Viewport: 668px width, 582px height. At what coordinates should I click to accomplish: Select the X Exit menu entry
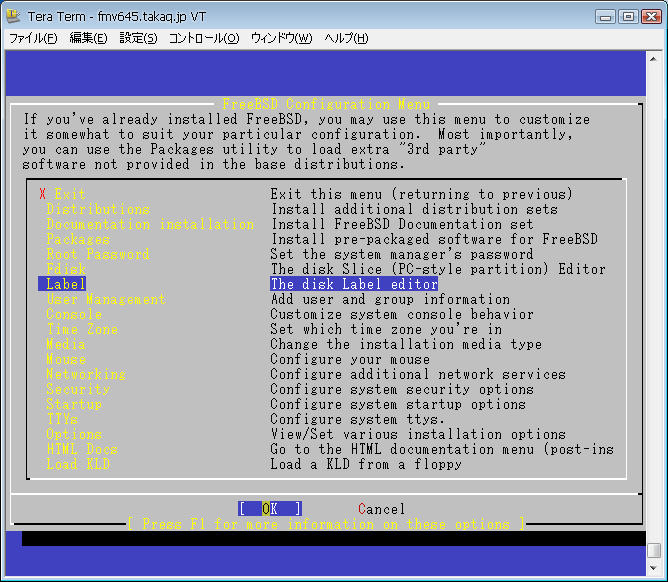tap(62, 194)
